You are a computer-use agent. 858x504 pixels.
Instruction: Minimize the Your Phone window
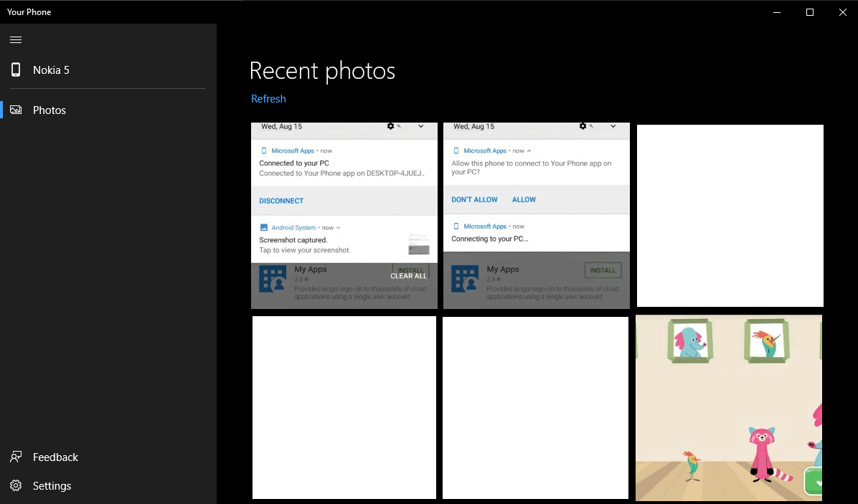(777, 12)
